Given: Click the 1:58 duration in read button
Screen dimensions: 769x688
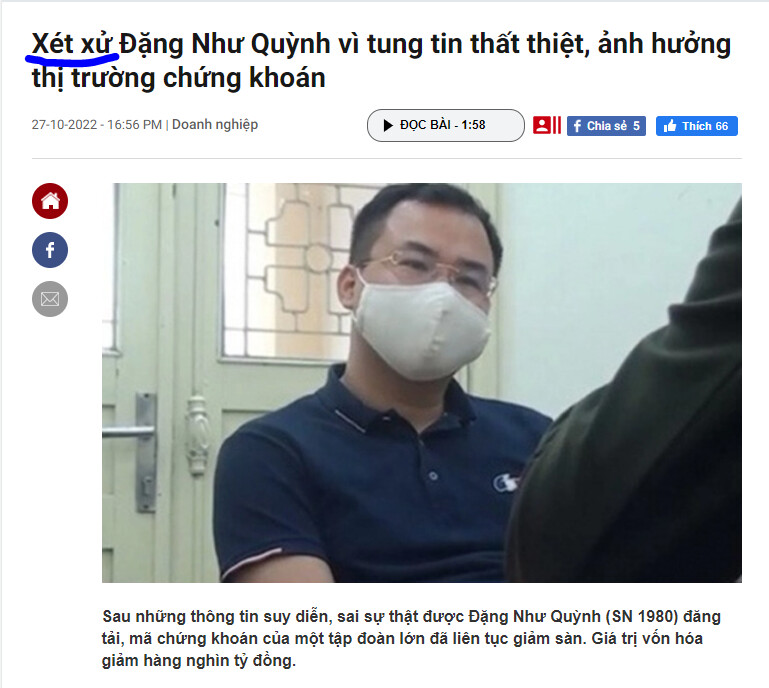Looking at the screenshot, I should (473, 125).
